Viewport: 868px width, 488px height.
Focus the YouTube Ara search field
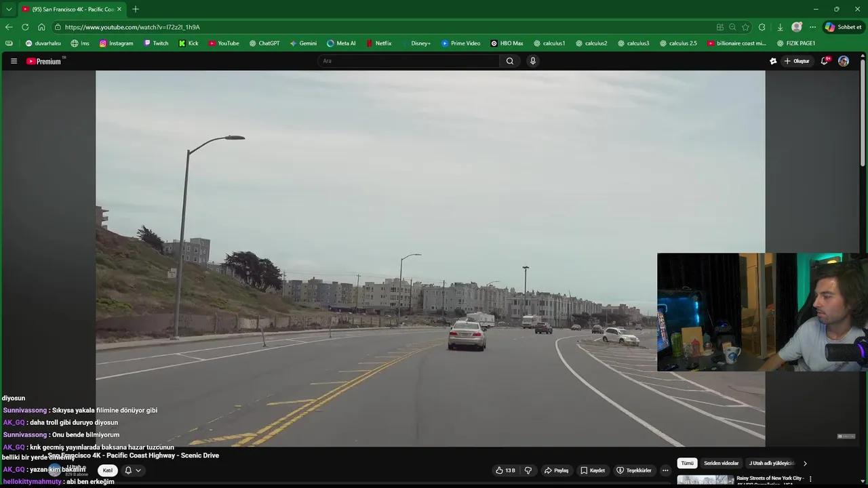click(409, 61)
